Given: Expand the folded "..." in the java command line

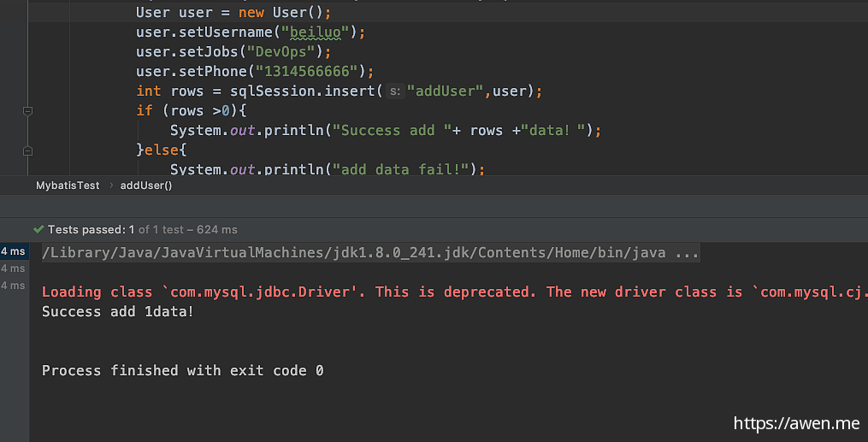Looking at the screenshot, I should 687,253.
